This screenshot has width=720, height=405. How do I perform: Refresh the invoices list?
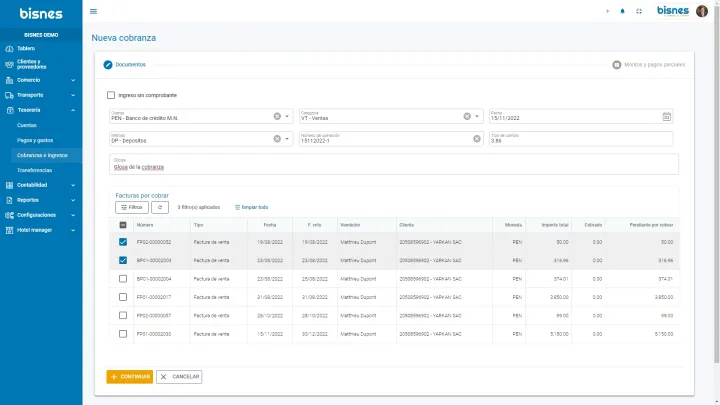(x=160, y=207)
